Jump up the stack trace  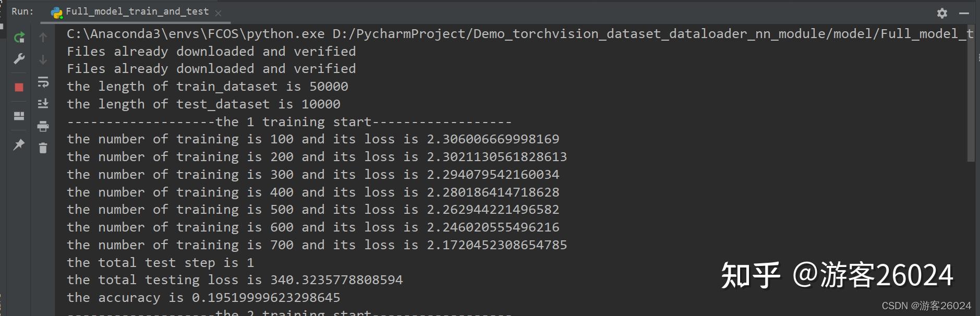[43, 37]
